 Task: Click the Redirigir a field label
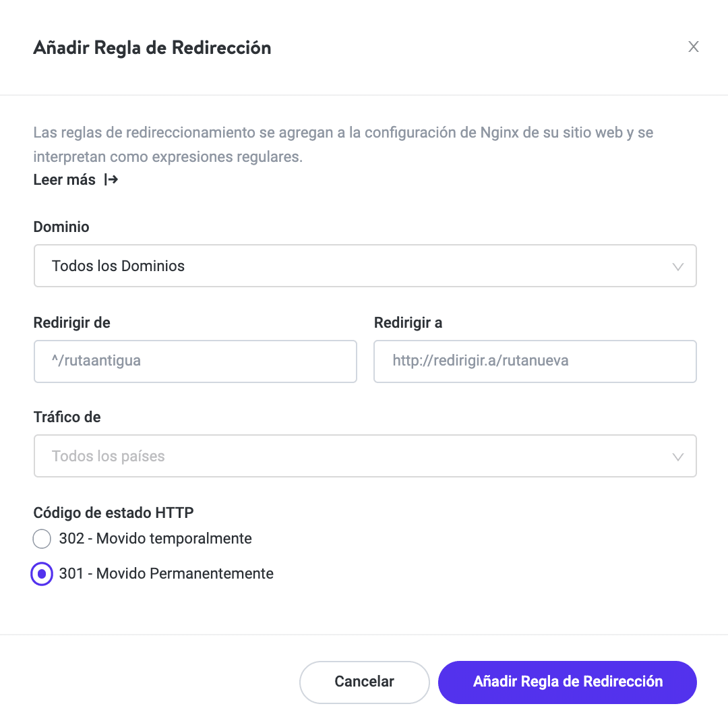coord(408,323)
